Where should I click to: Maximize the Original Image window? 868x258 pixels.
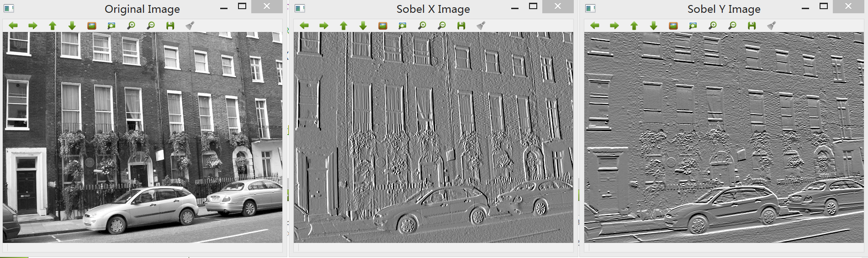(242, 6)
